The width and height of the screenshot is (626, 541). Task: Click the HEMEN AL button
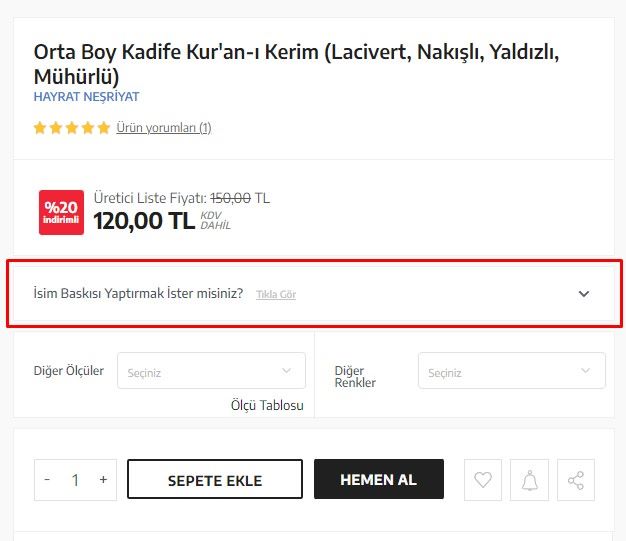[x=379, y=479]
